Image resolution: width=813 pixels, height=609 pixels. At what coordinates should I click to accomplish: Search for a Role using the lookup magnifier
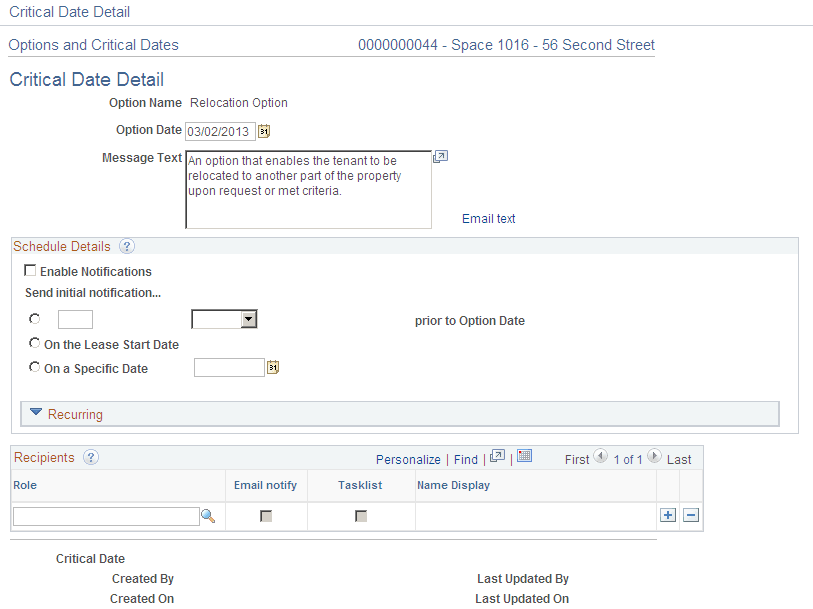(205, 516)
